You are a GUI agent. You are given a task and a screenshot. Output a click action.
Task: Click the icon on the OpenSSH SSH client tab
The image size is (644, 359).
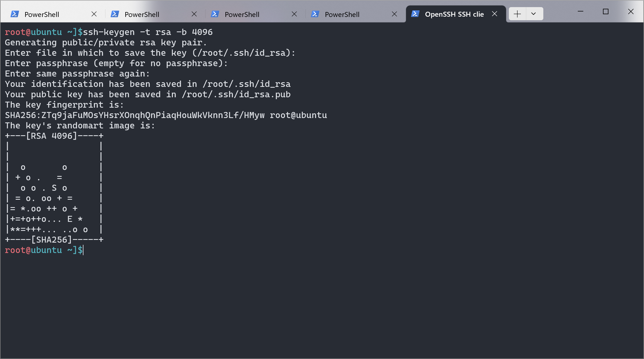415,14
